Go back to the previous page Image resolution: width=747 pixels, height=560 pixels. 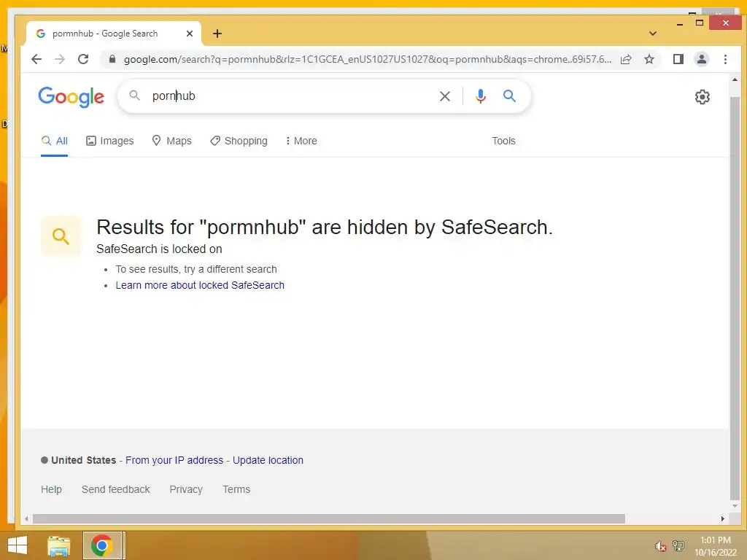pos(36,59)
